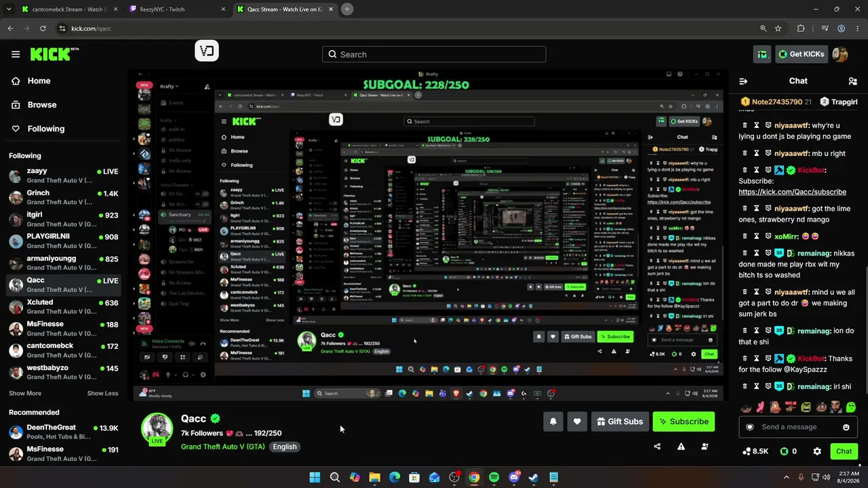The height and width of the screenshot is (488, 868).
Task: Click the chat identity shield icon
Action: coord(750,427)
